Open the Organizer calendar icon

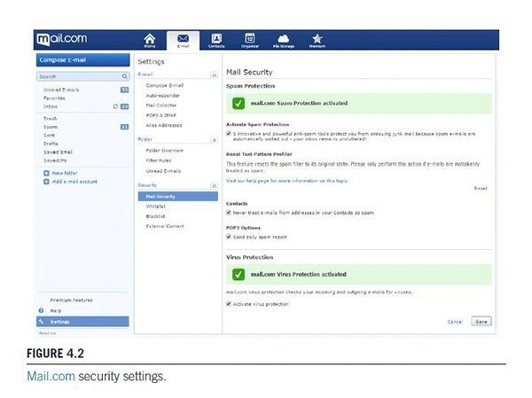click(250, 40)
